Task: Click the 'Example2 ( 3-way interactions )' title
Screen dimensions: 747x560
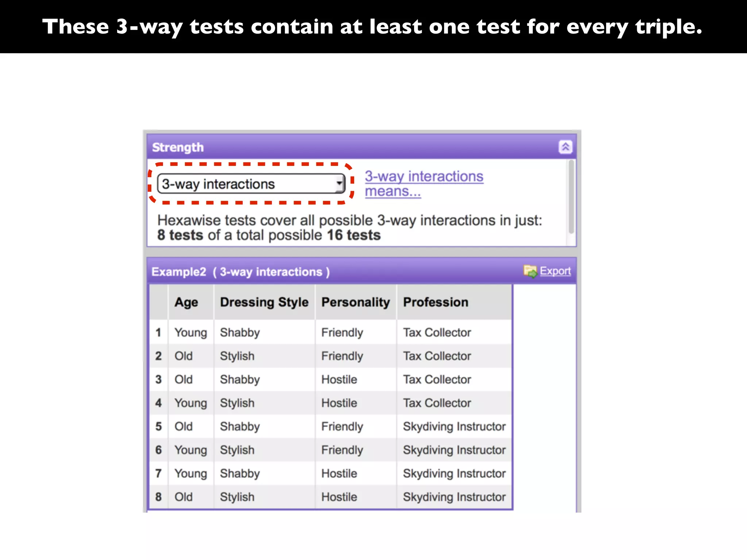Action: (x=241, y=272)
